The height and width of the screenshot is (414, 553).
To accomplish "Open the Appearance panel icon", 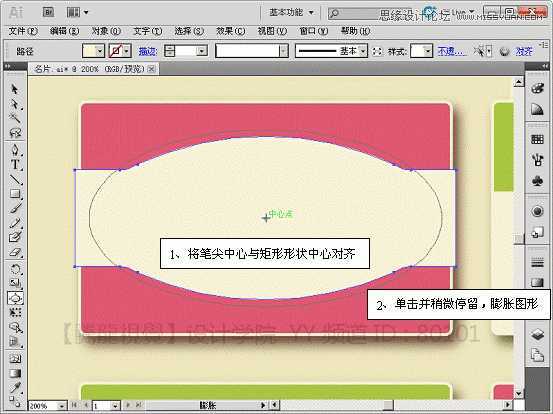I will coord(537,211).
